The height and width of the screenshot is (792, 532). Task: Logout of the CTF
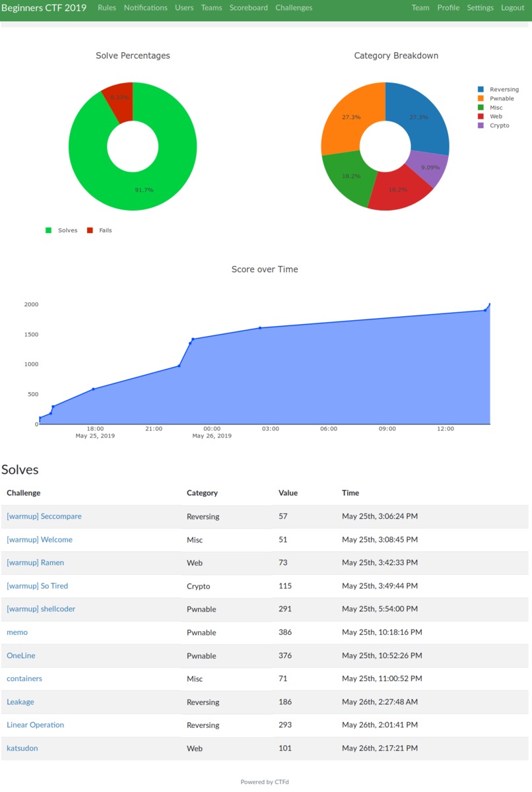512,8
